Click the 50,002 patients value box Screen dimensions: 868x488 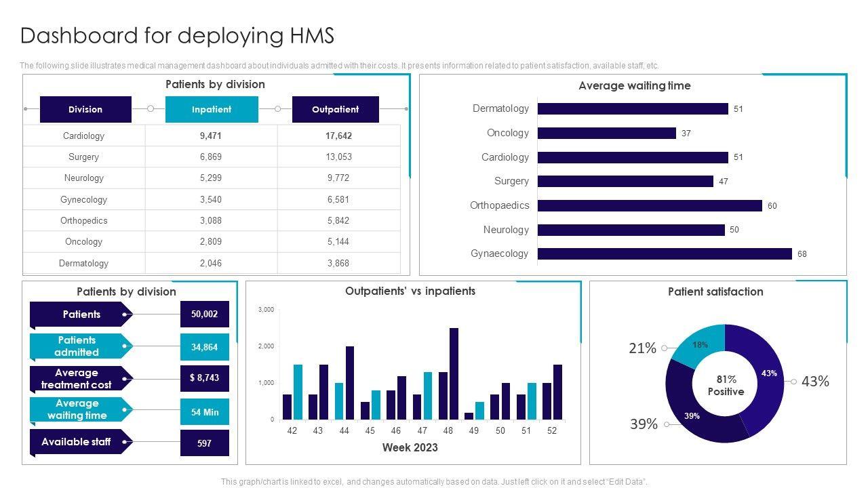204,314
